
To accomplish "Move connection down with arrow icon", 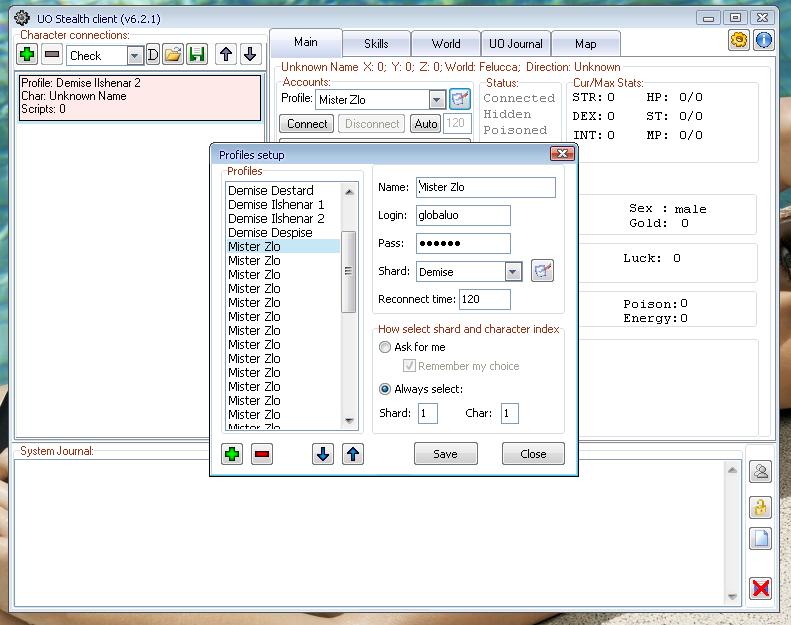I will point(250,54).
